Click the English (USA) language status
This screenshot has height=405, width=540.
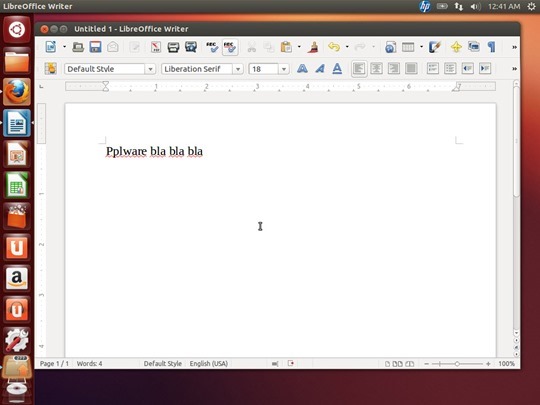pos(209,364)
